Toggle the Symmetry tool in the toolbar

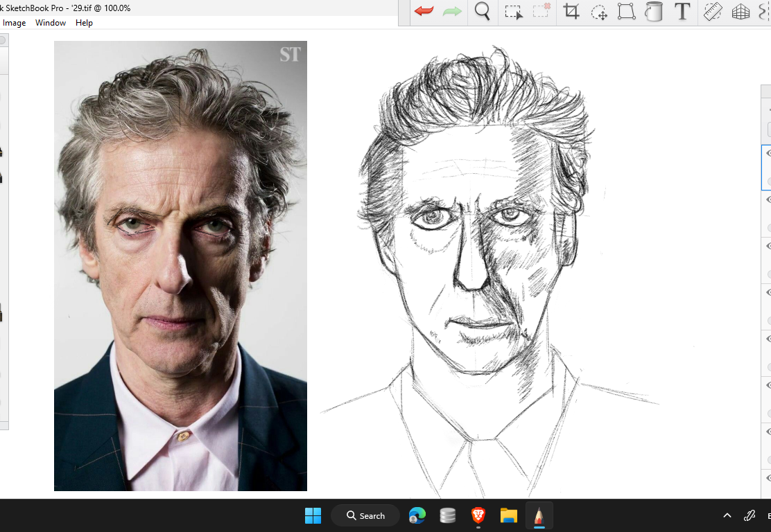[x=765, y=12]
